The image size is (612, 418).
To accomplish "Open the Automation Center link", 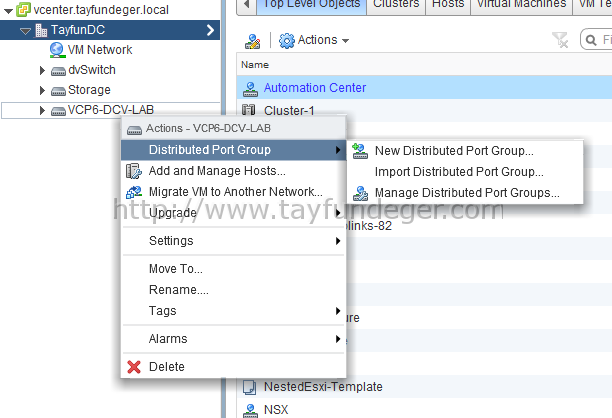I will tap(315, 88).
